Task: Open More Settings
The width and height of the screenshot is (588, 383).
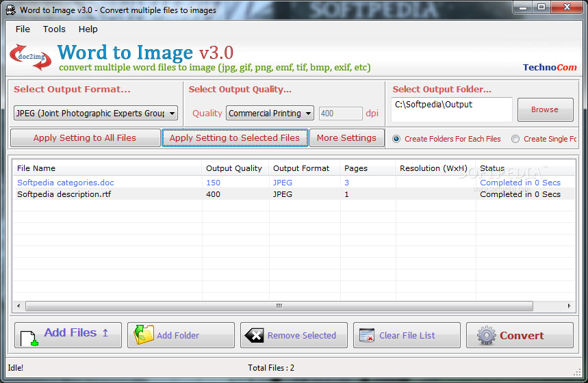Action: pyautogui.click(x=346, y=138)
